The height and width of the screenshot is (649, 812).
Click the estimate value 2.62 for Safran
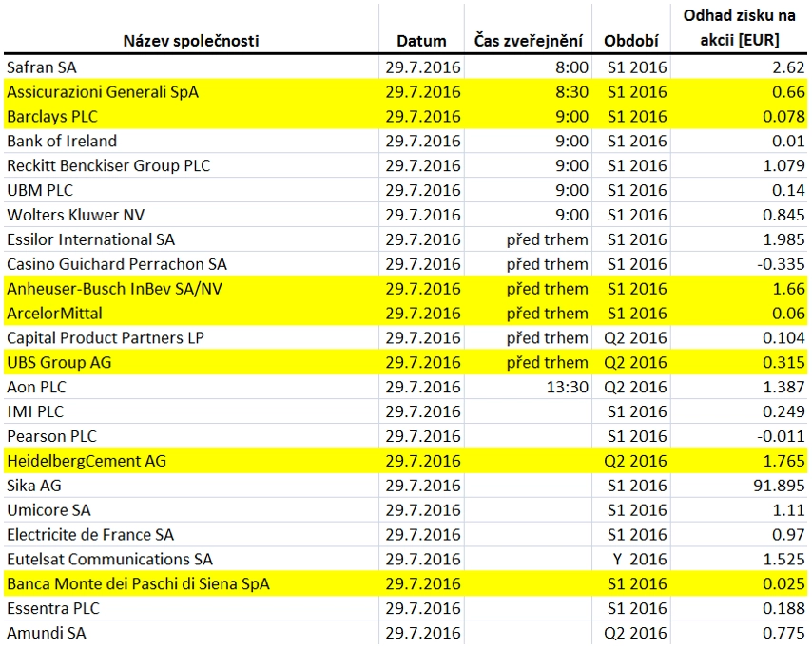pos(788,67)
